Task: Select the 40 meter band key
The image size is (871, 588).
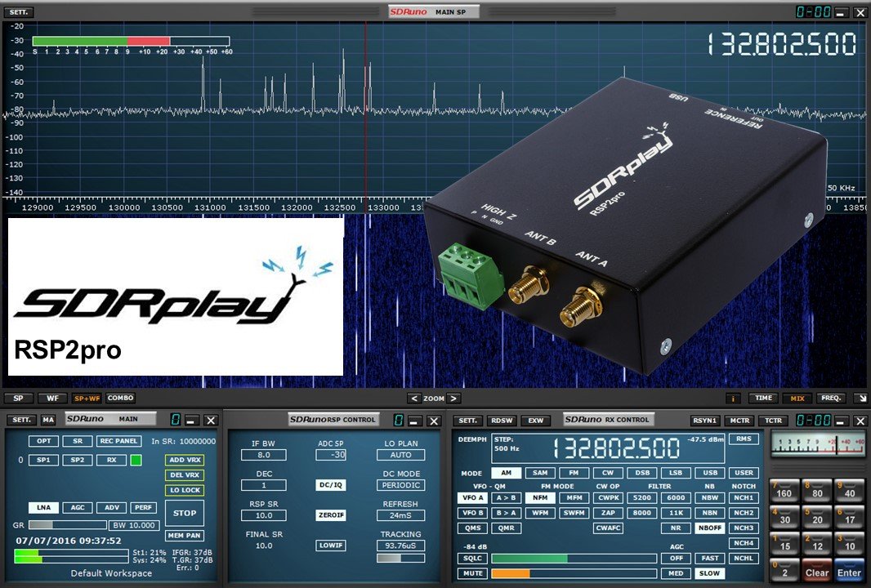Action: 849,490
